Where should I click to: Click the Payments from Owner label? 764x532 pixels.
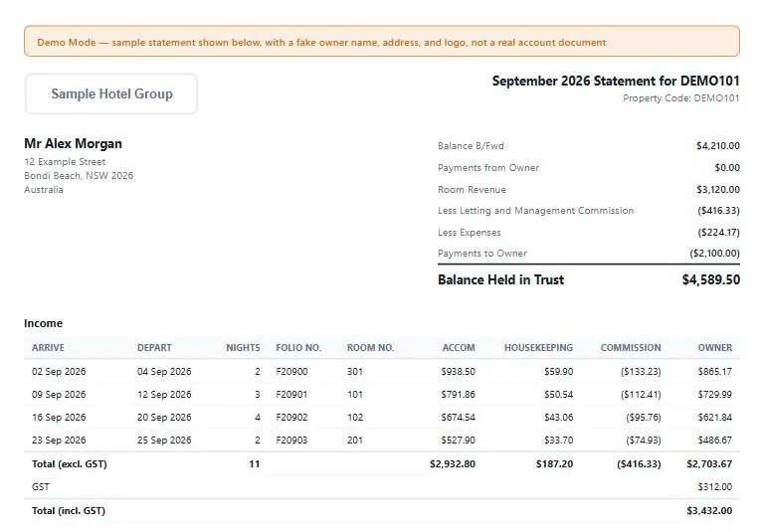click(488, 168)
